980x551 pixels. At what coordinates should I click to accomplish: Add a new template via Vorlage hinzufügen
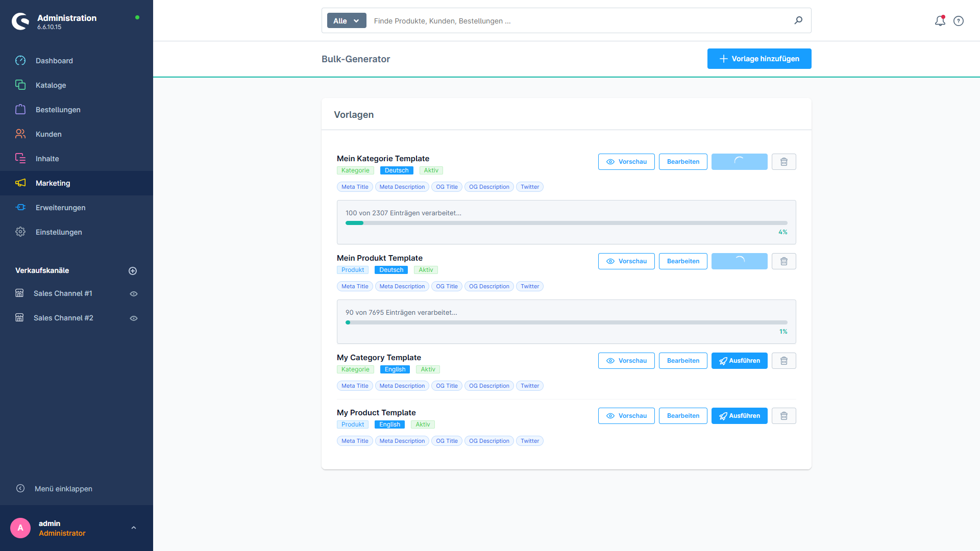click(x=759, y=59)
